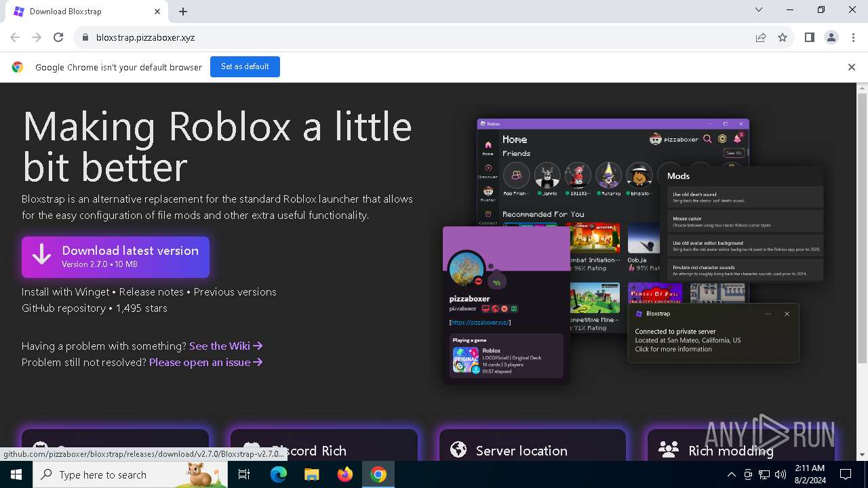Bookmark this page with star icon
This screenshot has height=488, width=868.
point(783,37)
